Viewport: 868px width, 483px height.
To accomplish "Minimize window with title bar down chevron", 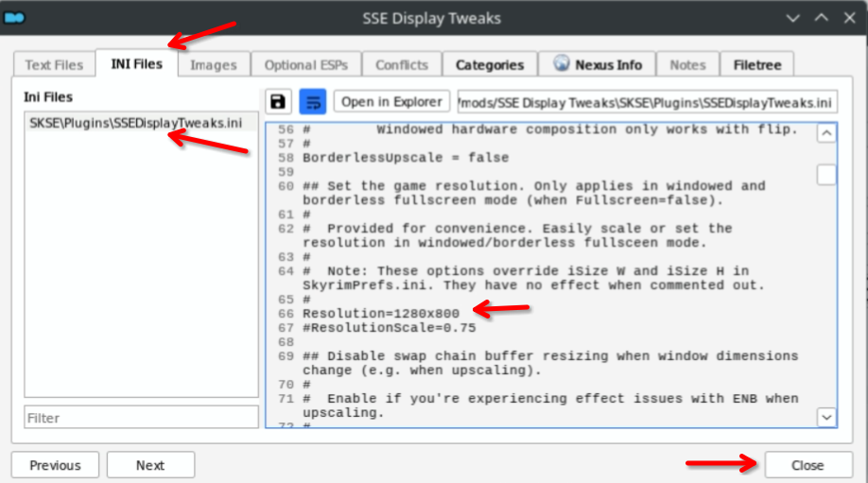I will (792, 18).
